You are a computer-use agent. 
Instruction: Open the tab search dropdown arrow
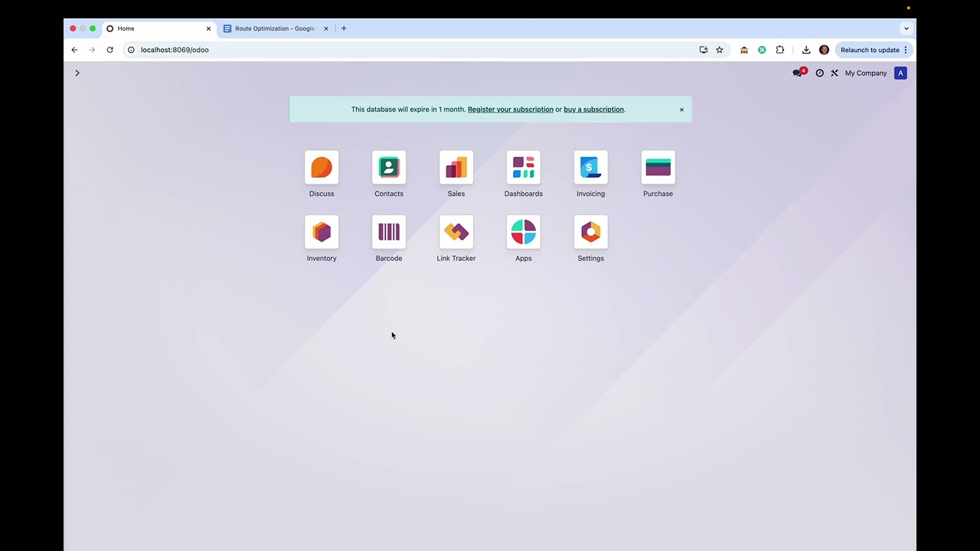pos(906,28)
